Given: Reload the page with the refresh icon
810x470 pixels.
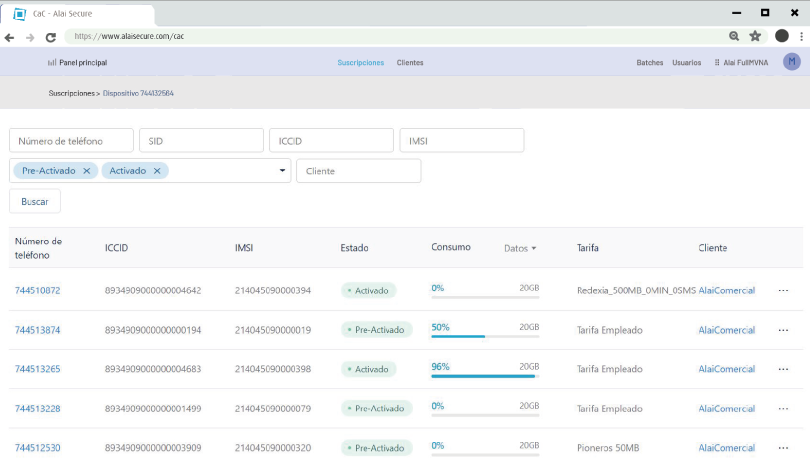Looking at the screenshot, I should pos(51,38).
